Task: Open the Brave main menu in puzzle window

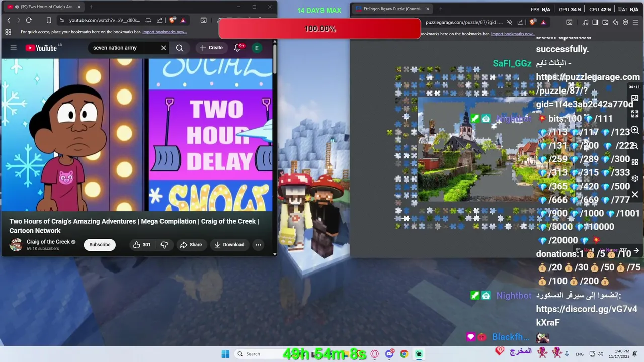Action: pos(636,22)
